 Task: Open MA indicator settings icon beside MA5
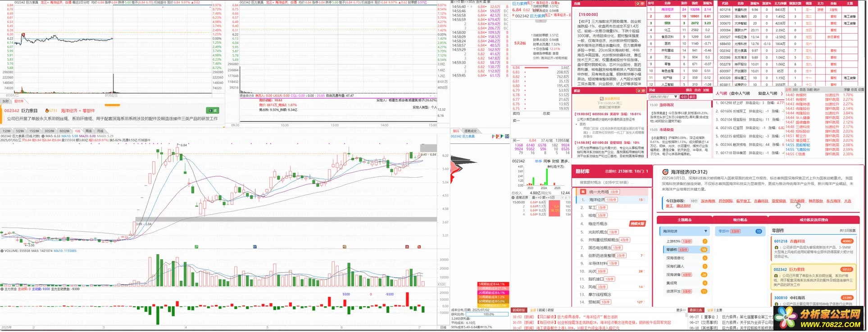click(43, 136)
